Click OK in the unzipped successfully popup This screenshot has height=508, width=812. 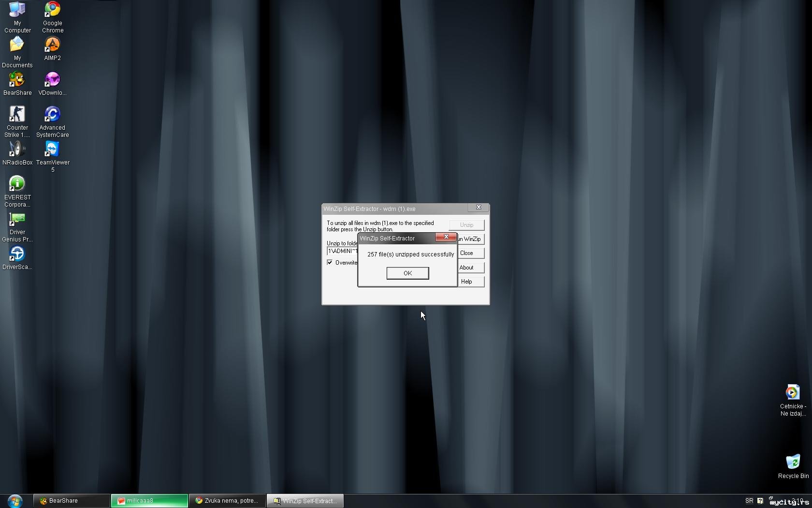[x=407, y=273]
